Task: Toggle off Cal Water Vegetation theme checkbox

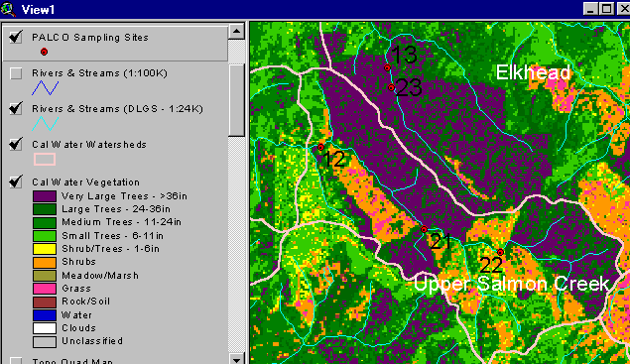Action: click(x=16, y=182)
